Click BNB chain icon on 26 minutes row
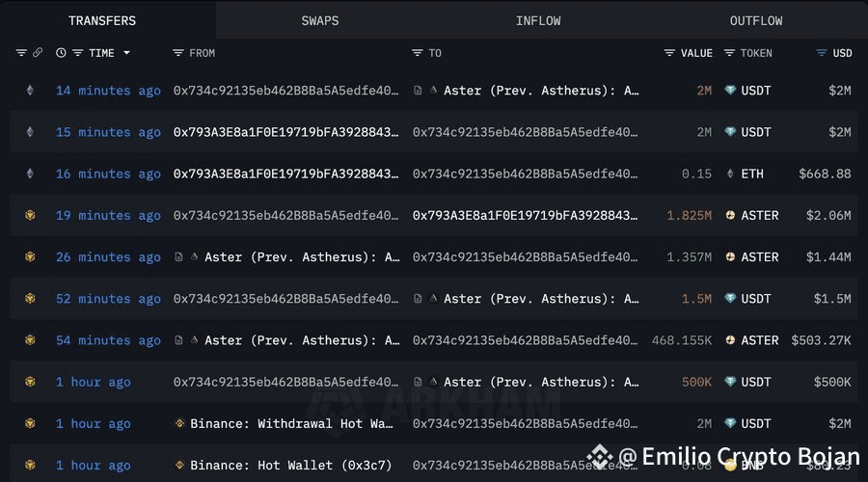868x482 pixels. (30, 256)
